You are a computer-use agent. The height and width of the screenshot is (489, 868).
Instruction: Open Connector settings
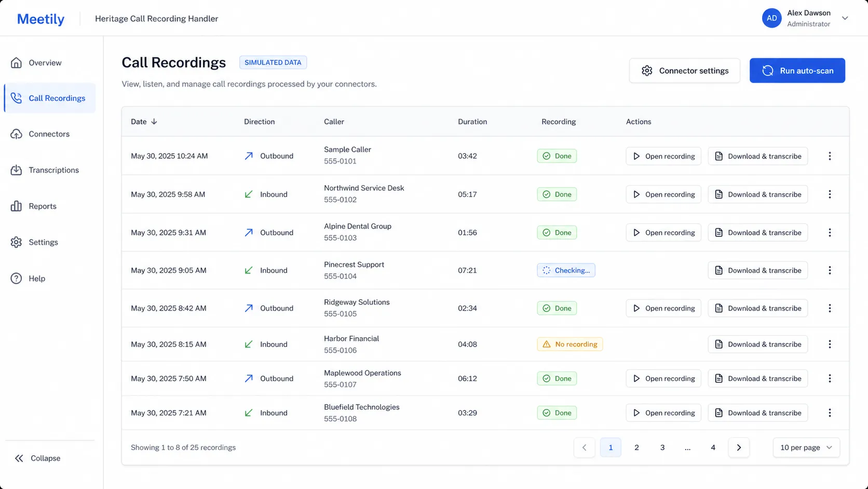(684, 71)
